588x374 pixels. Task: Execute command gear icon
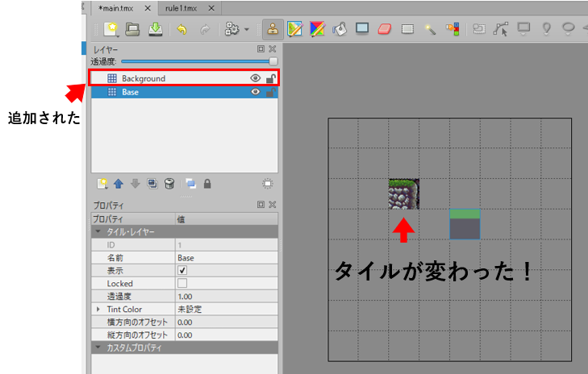click(x=231, y=29)
